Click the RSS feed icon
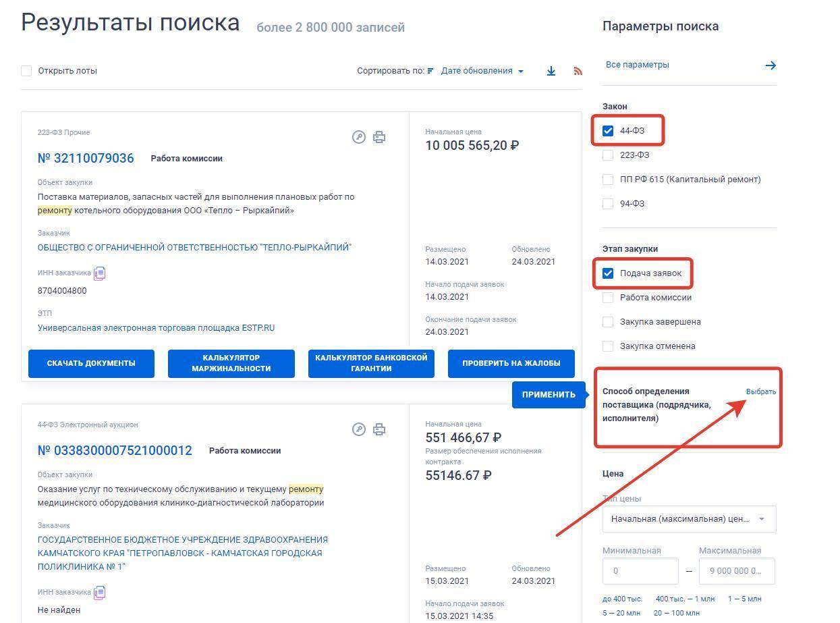Screen dimensions: 840x623 (578, 71)
